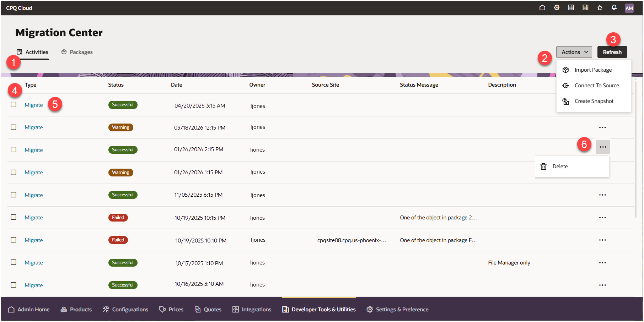
Task: Select checkbox for 10/19/2025 10:15 PM row
Action: click(x=14, y=217)
